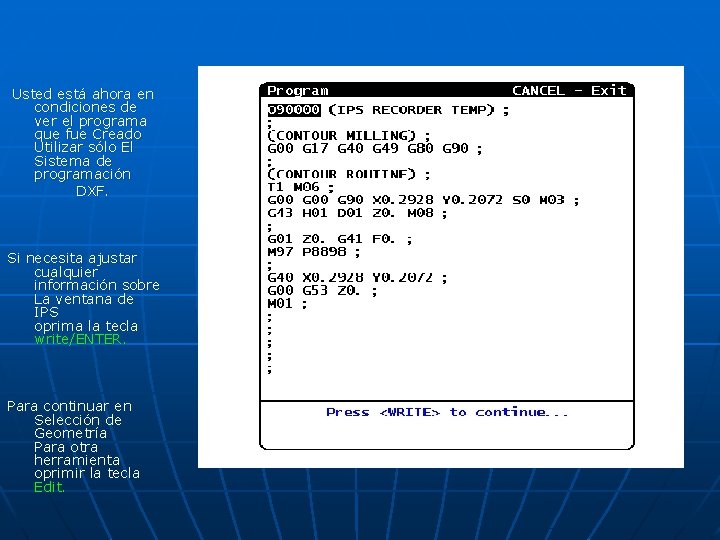Viewport: 720px width, 540px height.
Task: Click the green 'Edit.' text
Action: 50,487
